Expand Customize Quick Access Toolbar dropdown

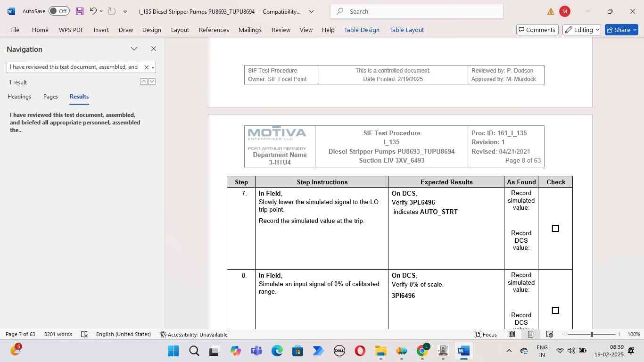[125, 11]
